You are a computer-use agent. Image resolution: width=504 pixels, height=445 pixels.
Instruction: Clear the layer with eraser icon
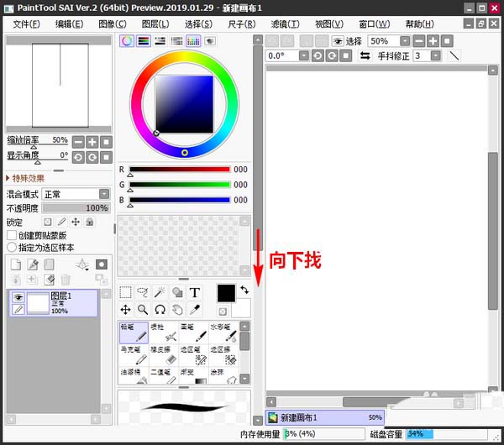click(x=49, y=280)
